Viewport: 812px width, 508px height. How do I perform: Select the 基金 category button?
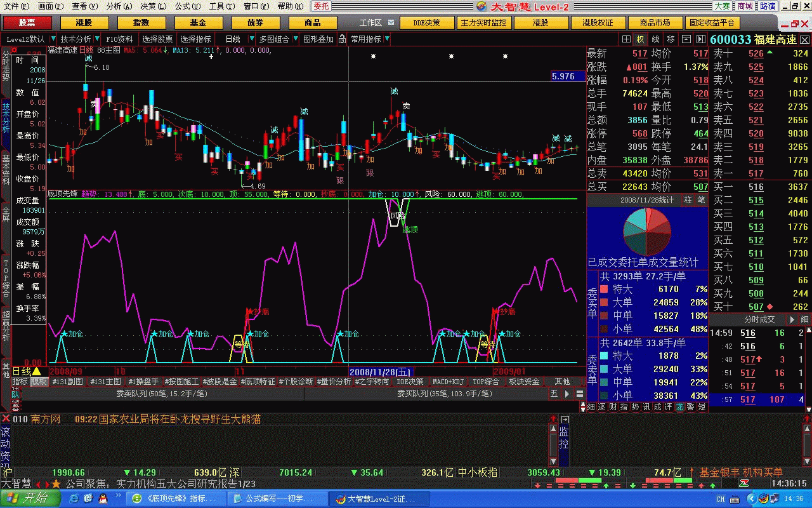[x=198, y=22]
